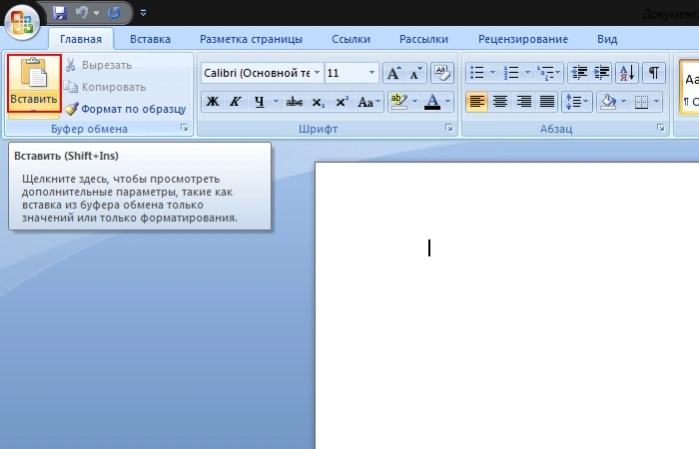This screenshot has height=449, width=699.
Task: Open borders dropdown arrow
Action: click(x=656, y=102)
